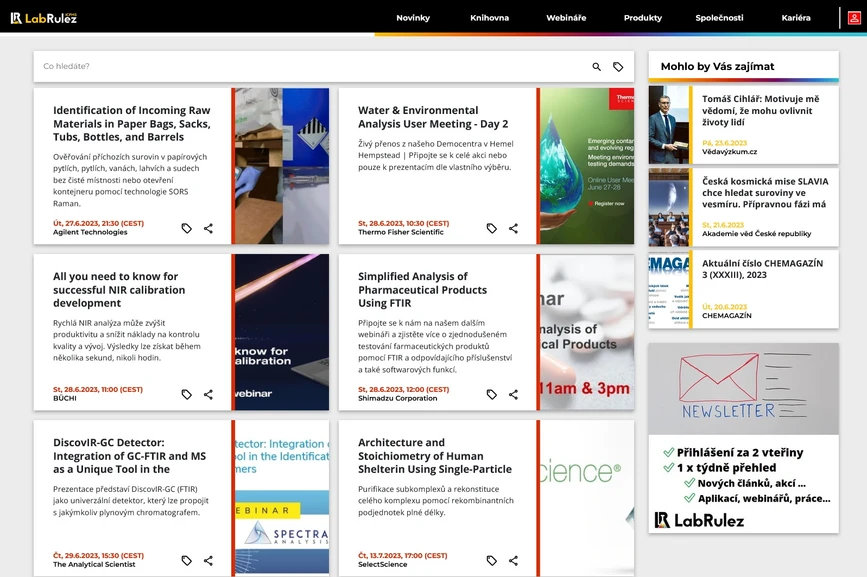Open 'Identification of Incoming Raw Materials' webinar title
This screenshot has width=867, height=577.
coord(132,124)
